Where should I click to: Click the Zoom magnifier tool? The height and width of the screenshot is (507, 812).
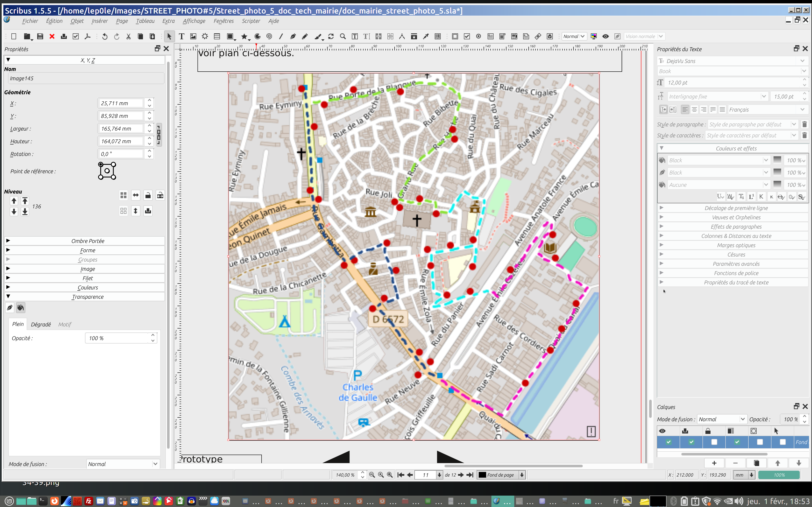pos(343,36)
